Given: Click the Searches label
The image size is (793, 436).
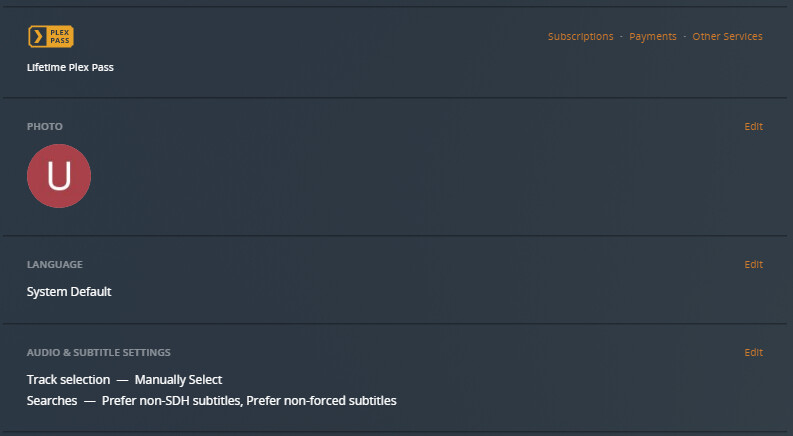Looking at the screenshot, I should pos(51,401).
